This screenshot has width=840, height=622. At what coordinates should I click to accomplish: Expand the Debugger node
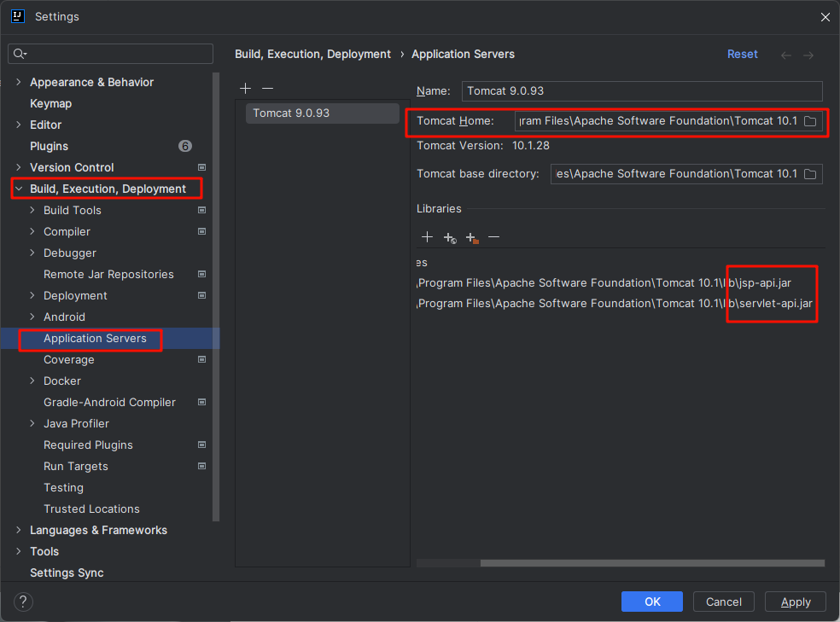[32, 253]
